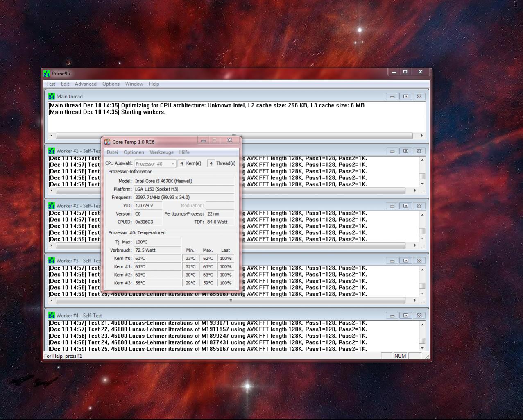
Task: Open the Options menu in Prime95
Action: 111,84
